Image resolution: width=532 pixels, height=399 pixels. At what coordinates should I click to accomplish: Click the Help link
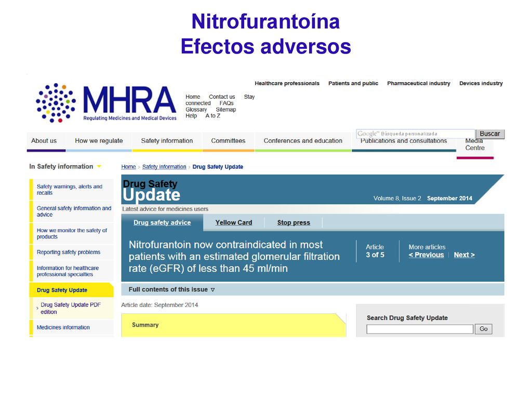[191, 116]
